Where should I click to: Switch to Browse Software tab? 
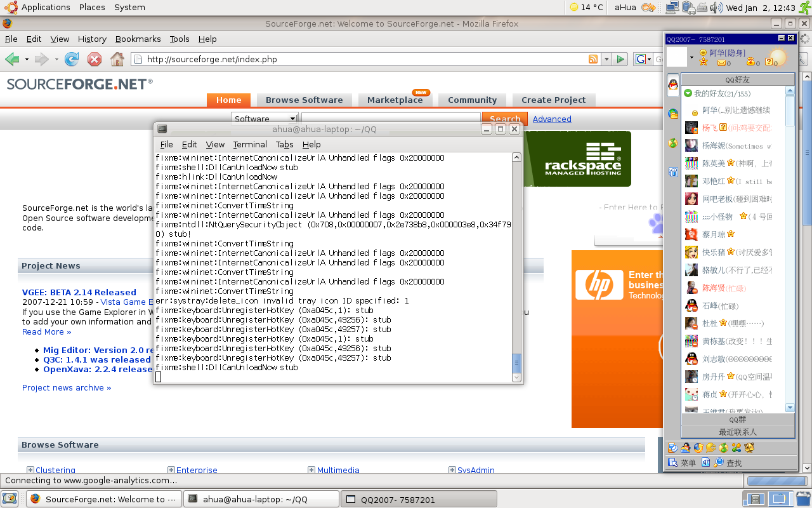click(x=304, y=100)
